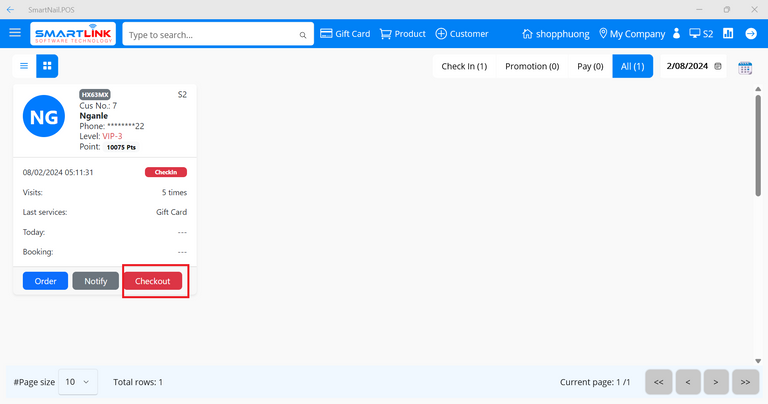Open the calendar icon beside date

tap(745, 67)
